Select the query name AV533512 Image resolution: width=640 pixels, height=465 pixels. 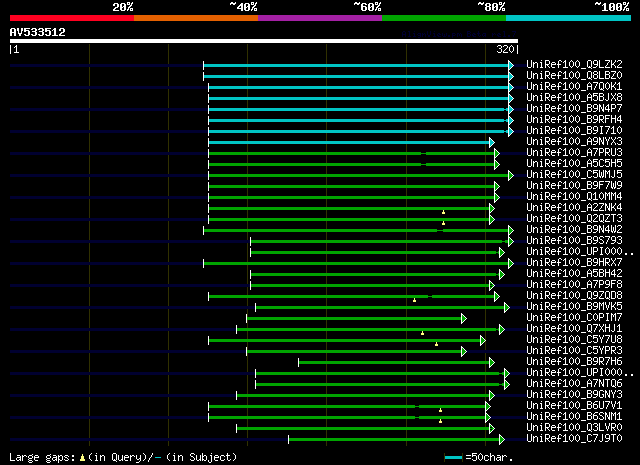(x=38, y=32)
